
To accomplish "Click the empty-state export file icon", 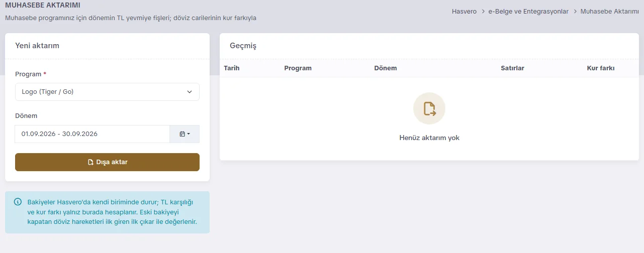I will click(429, 108).
